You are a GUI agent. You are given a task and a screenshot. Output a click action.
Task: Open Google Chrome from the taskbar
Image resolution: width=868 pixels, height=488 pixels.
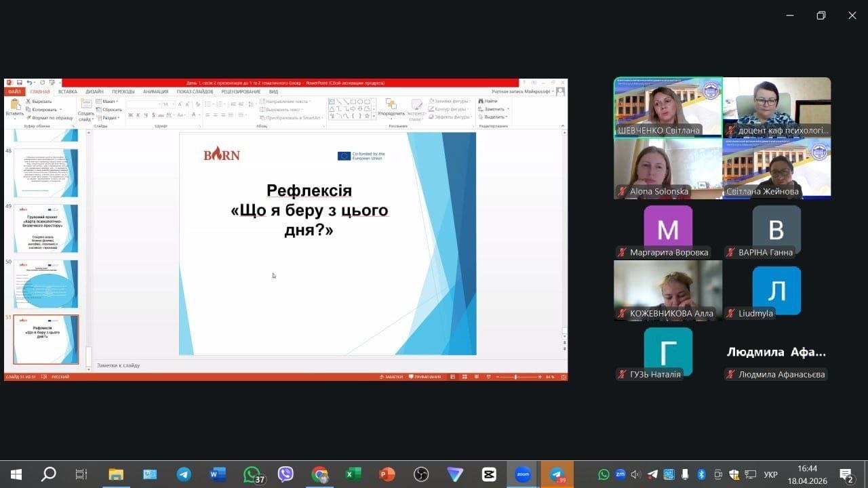319,474
